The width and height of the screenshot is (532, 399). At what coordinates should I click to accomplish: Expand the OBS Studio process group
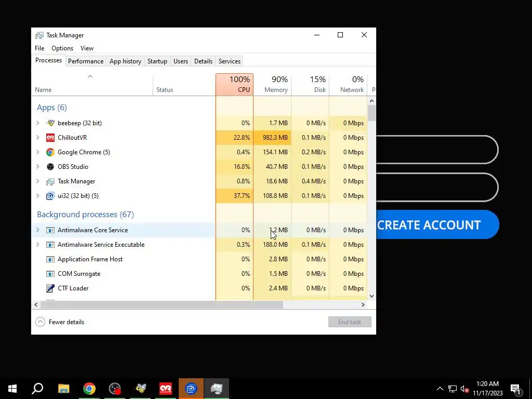[x=37, y=167]
